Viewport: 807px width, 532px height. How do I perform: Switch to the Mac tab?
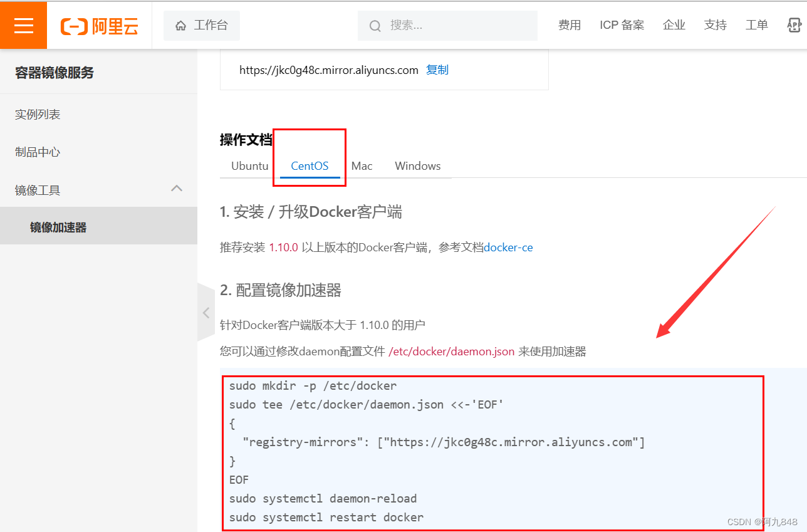[x=362, y=165]
